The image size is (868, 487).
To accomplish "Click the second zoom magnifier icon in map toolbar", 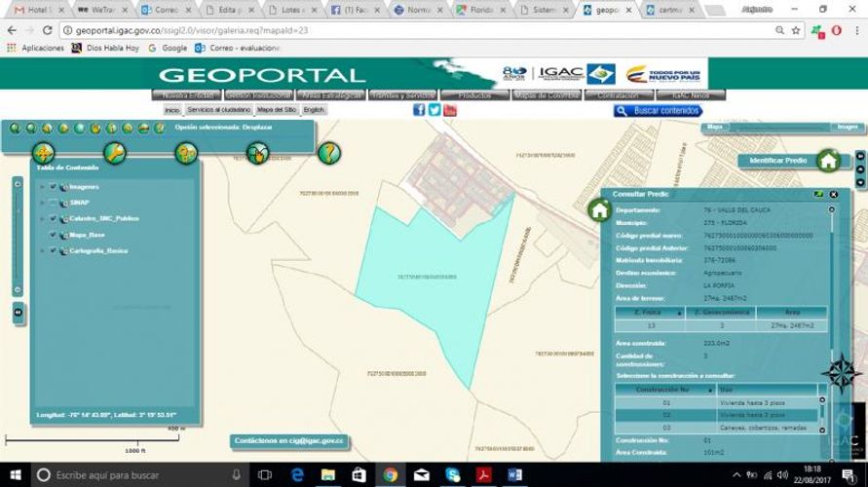I will tap(31, 129).
